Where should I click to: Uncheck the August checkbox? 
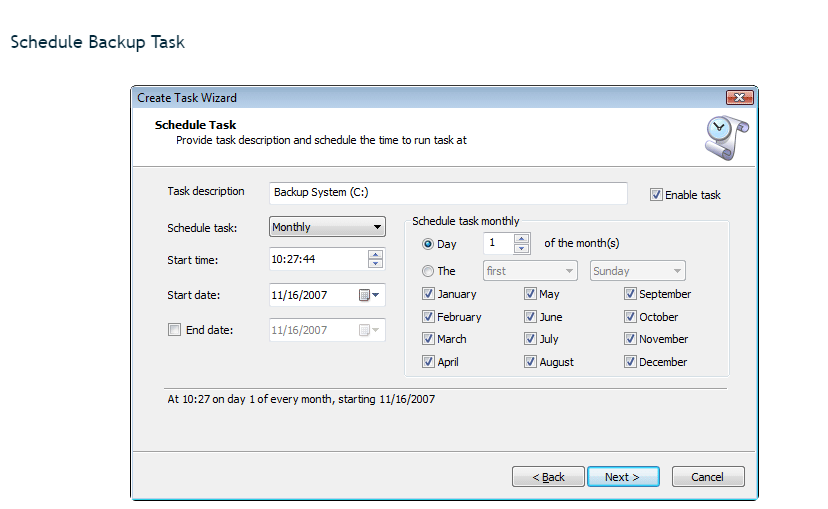coord(530,362)
